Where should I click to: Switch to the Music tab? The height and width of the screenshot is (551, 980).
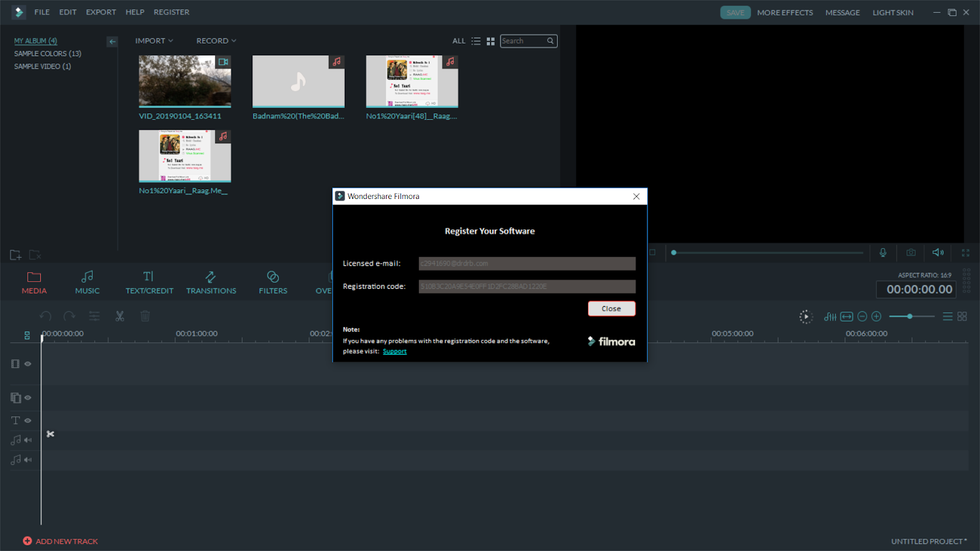tap(88, 282)
